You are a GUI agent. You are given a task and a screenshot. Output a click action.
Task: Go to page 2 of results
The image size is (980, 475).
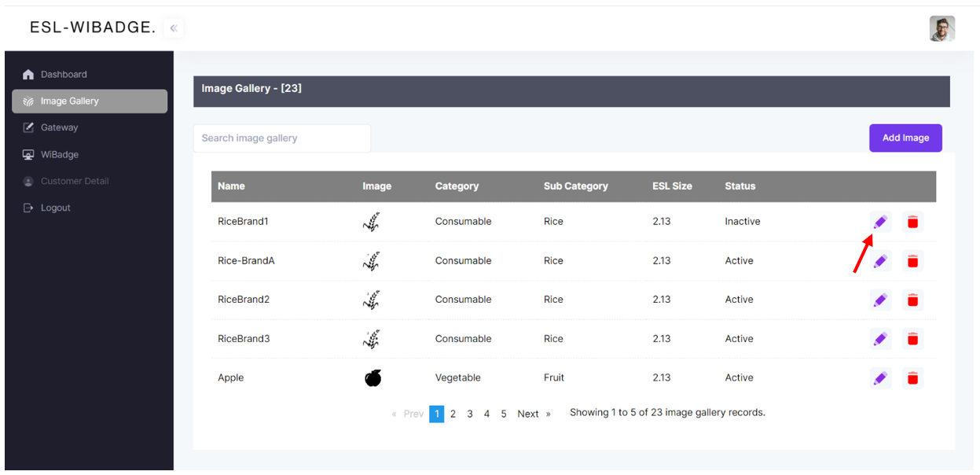453,414
